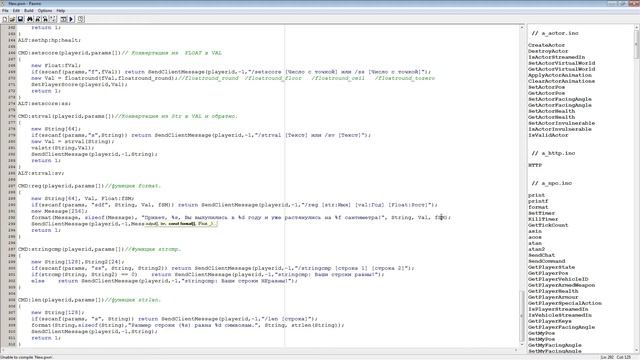
Task: Click the Unable to compile status message
Action: (x=27, y=357)
